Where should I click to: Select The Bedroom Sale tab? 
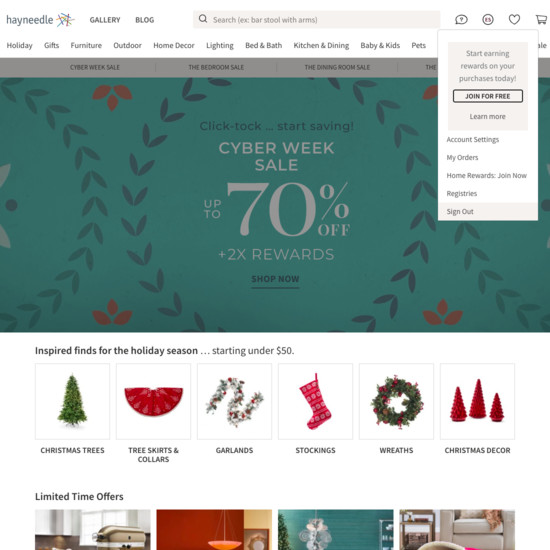216,67
